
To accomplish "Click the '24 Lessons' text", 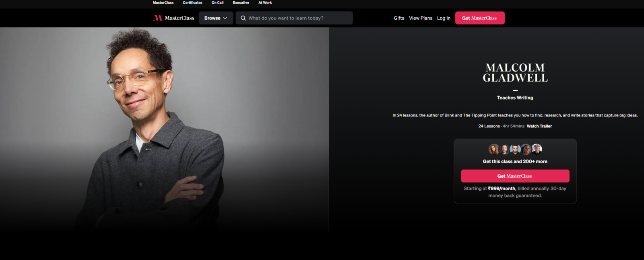I will (489, 126).
